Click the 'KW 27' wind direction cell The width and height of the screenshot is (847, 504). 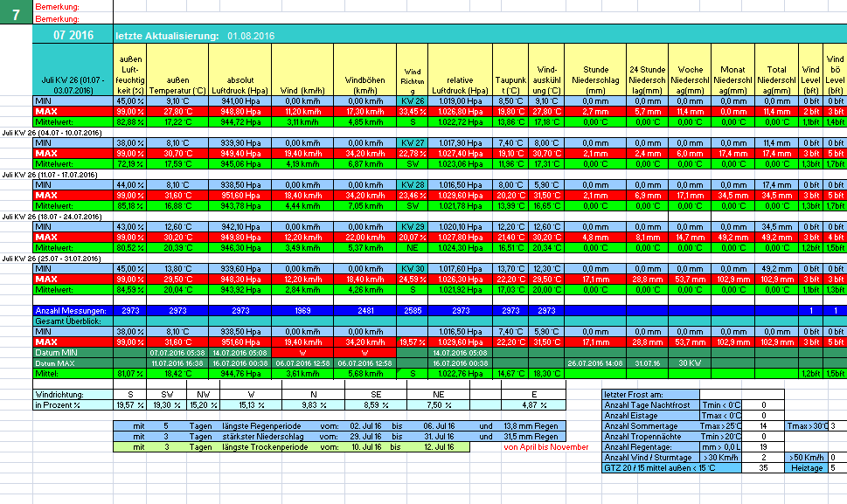point(413,143)
